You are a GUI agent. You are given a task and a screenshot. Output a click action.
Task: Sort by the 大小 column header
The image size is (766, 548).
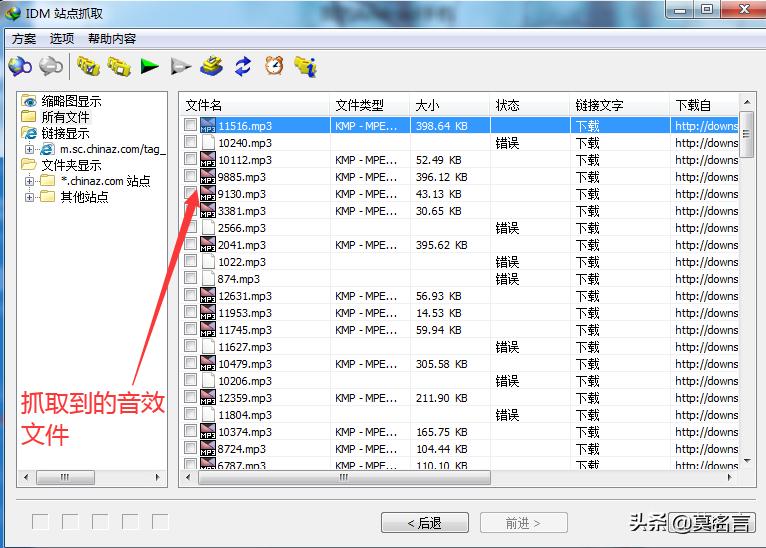click(450, 105)
